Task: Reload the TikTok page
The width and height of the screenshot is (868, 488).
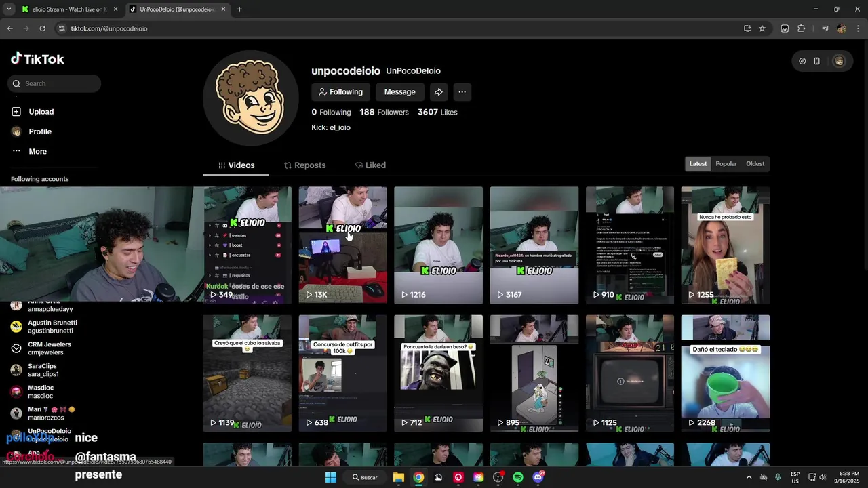Action: 42,28
